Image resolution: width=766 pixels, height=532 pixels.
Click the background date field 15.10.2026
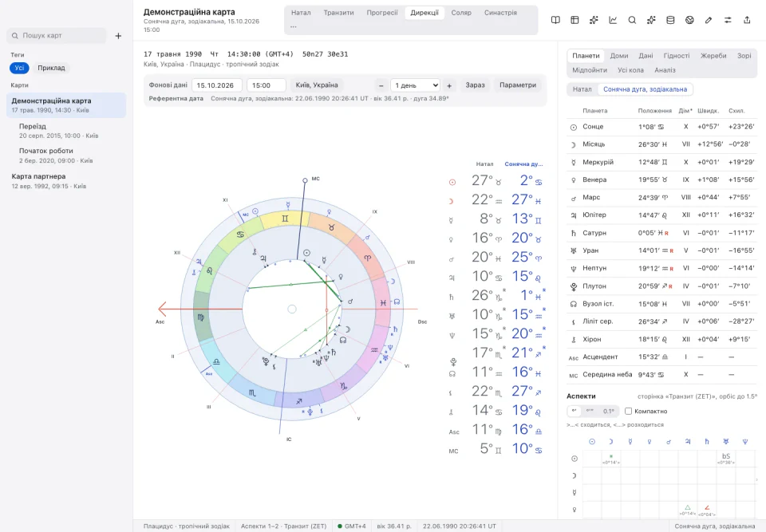click(x=217, y=85)
